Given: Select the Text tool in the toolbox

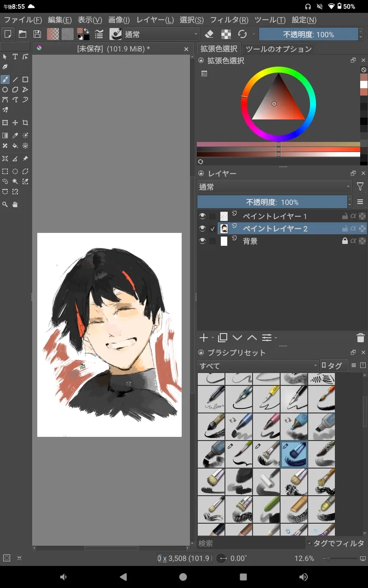Looking at the screenshot, I should 15,57.
